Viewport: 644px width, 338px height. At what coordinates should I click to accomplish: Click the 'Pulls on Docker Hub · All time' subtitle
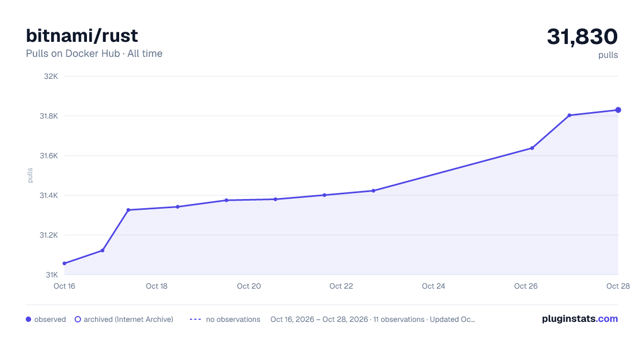pyautogui.click(x=94, y=54)
